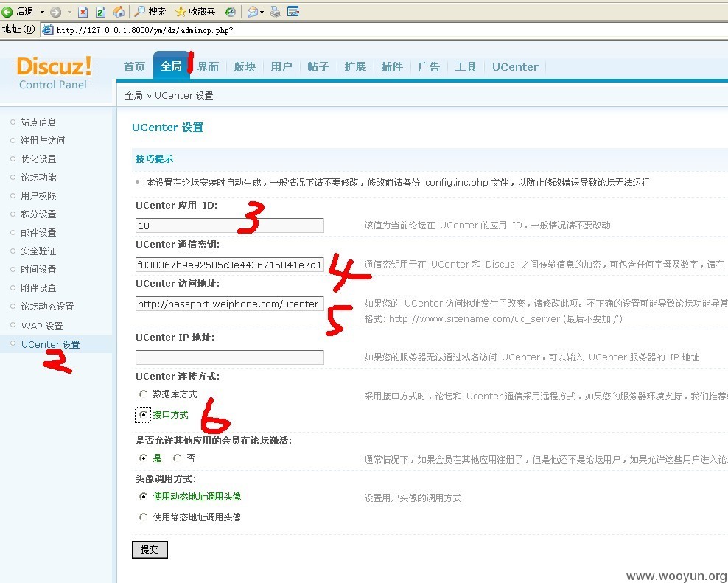The height and width of the screenshot is (583, 728).
Task: Open the Favorites star button
Action: click(x=195, y=12)
